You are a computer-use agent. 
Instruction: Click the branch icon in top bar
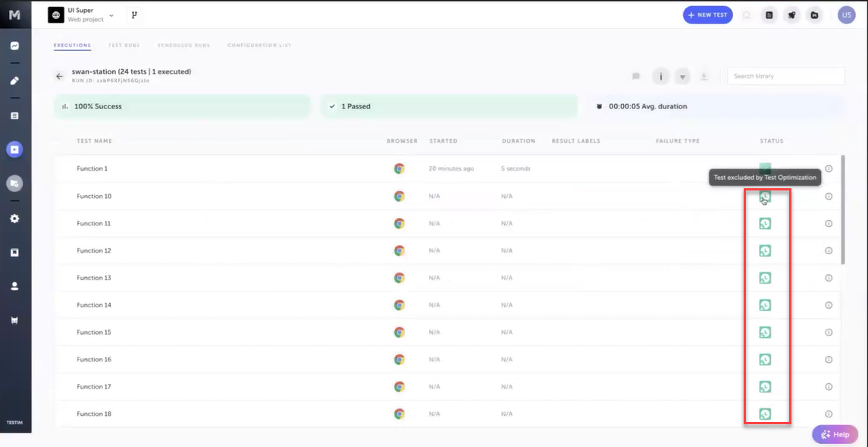click(x=134, y=15)
